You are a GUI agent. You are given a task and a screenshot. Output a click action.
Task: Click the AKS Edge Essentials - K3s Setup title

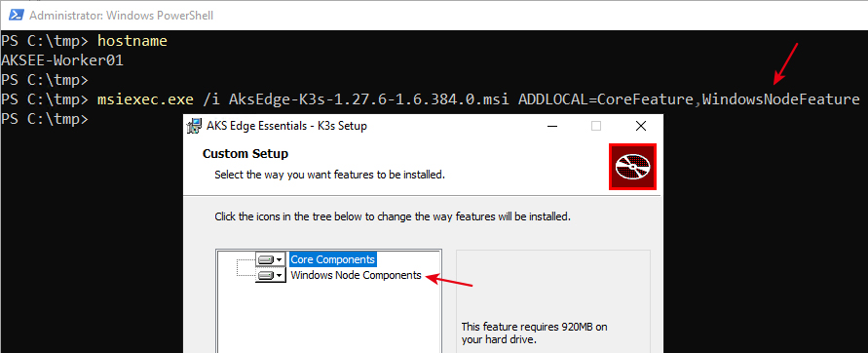tap(286, 126)
